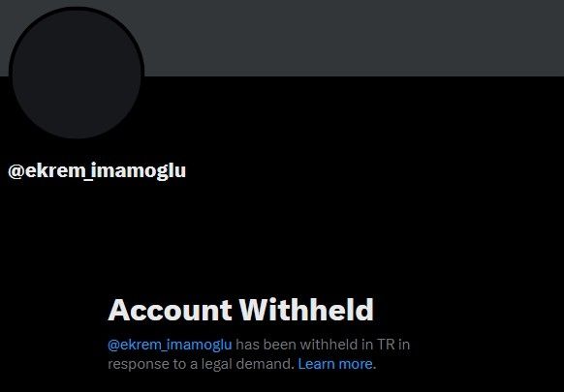Follow the Learn more link
564x392 pixels.
(335, 364)
